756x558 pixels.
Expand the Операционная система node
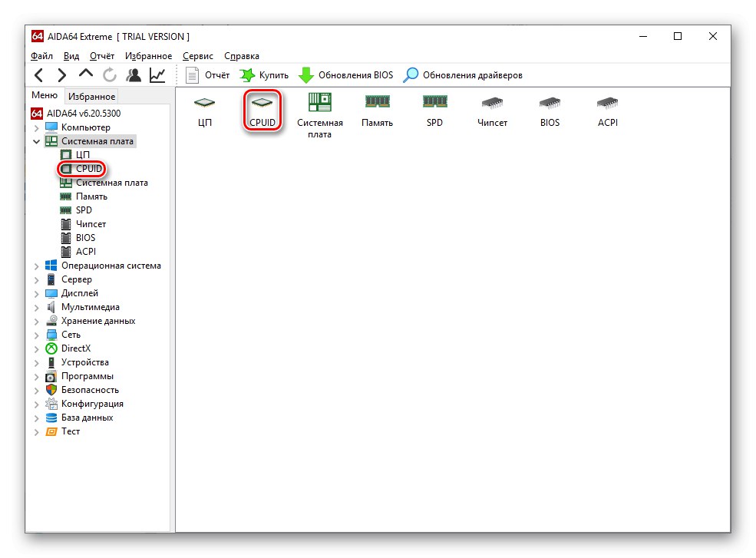tap(37, 266)
